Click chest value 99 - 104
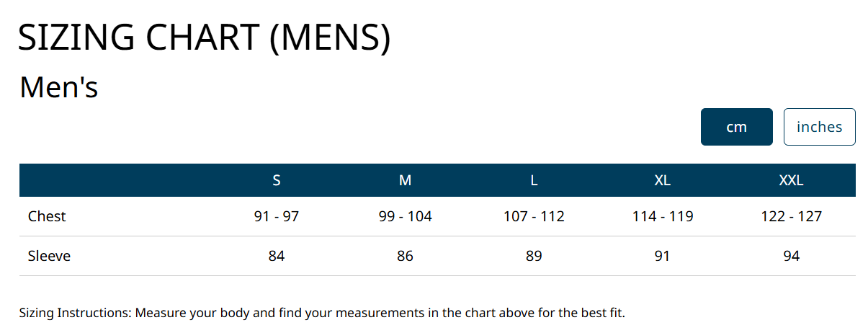The image size is (868, 333). click(405, 216)
